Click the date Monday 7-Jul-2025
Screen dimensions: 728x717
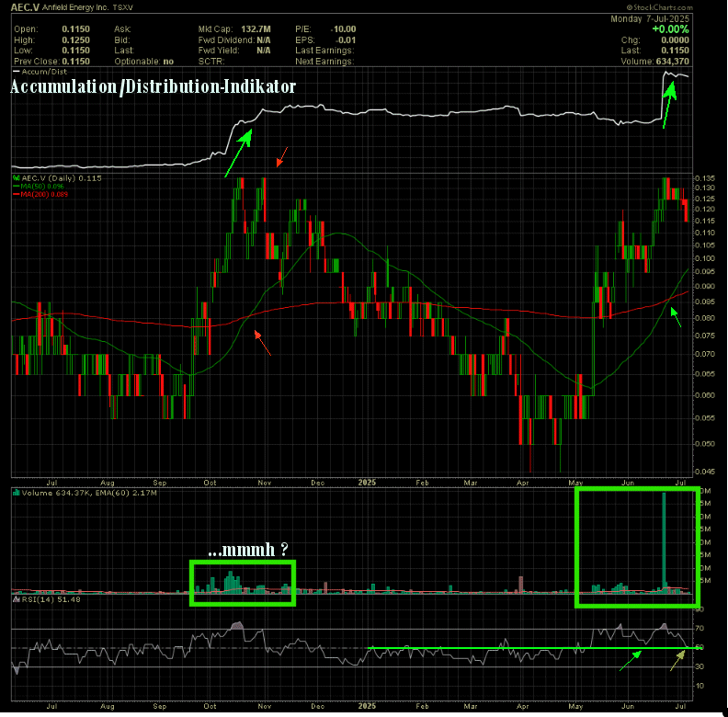[650, 19]
